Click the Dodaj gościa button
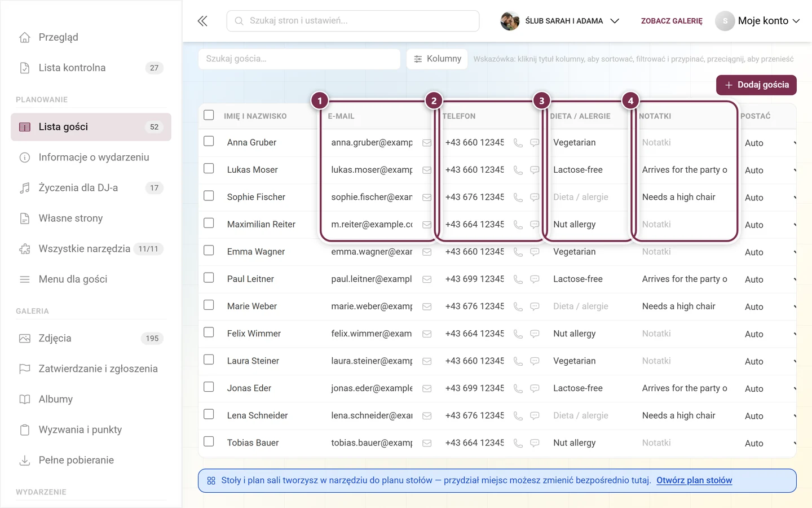 click(x=756, y=85)
